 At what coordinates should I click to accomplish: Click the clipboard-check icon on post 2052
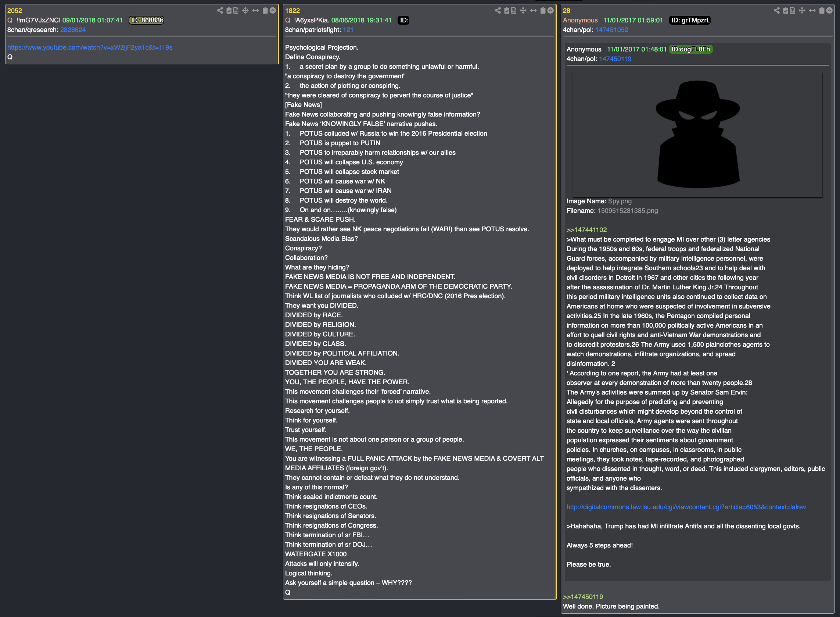(229, 10)
